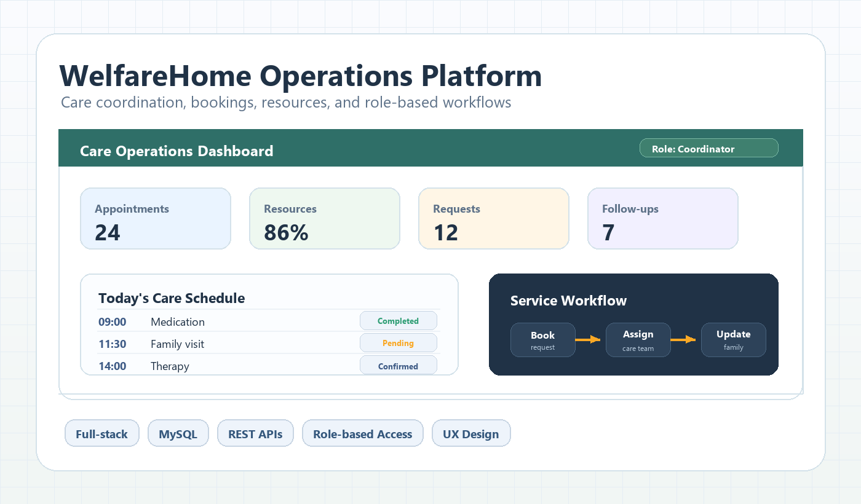Select the Assign care team workflow step
Image resolution: width=861 pixels, height=504 pixels.
[638, 340]
